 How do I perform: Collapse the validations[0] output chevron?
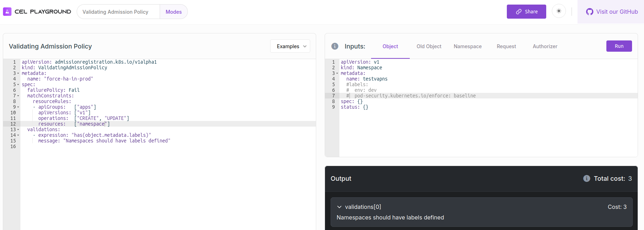point(339,207)
